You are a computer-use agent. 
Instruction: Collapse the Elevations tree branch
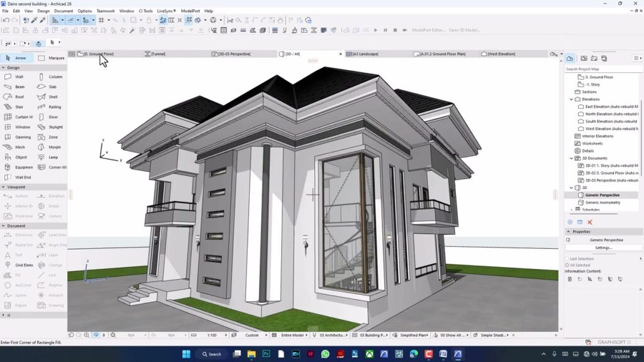(x=571, y=98)
